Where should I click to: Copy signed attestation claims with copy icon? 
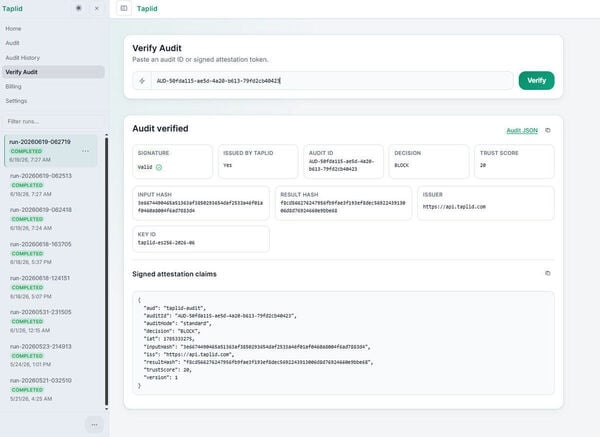tap(548, 273)
